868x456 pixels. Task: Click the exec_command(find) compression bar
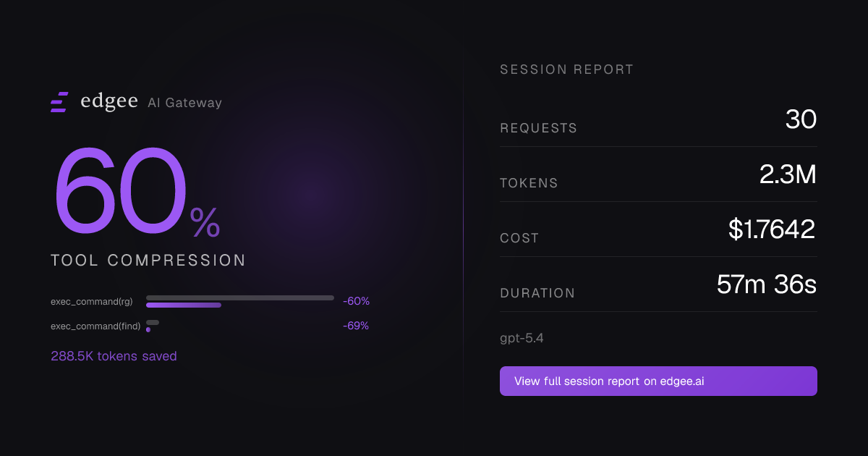click(153, 326)
